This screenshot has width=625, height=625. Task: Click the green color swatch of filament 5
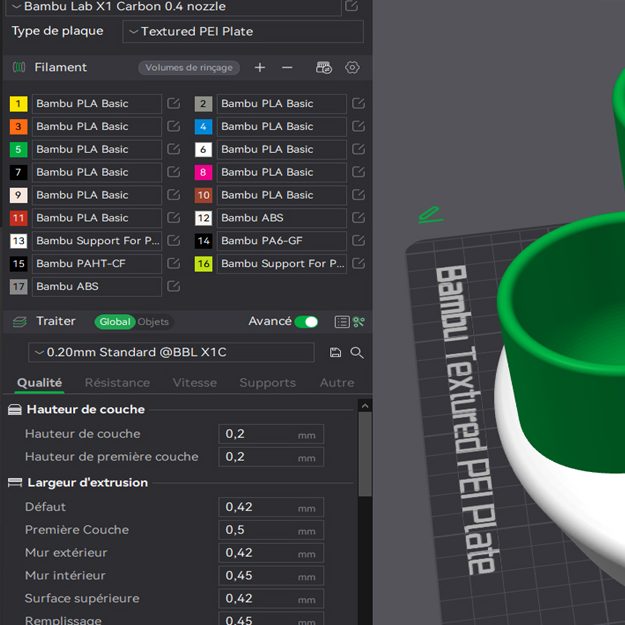pyautogui.click(x=18, y=150)
